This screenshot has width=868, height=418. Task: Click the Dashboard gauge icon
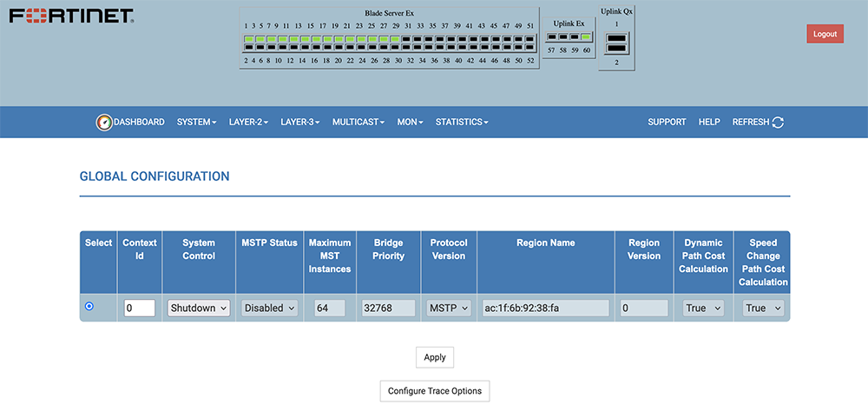[x=104, y=123]
